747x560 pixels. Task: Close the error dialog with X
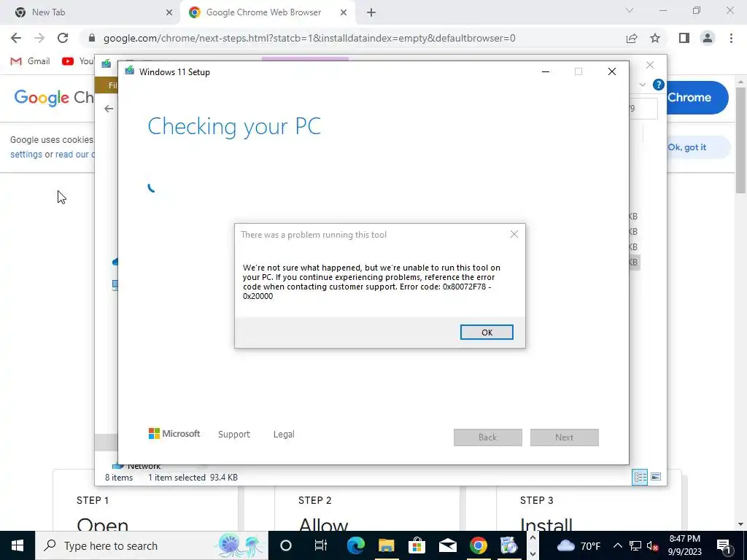click(x=514, y=234)
